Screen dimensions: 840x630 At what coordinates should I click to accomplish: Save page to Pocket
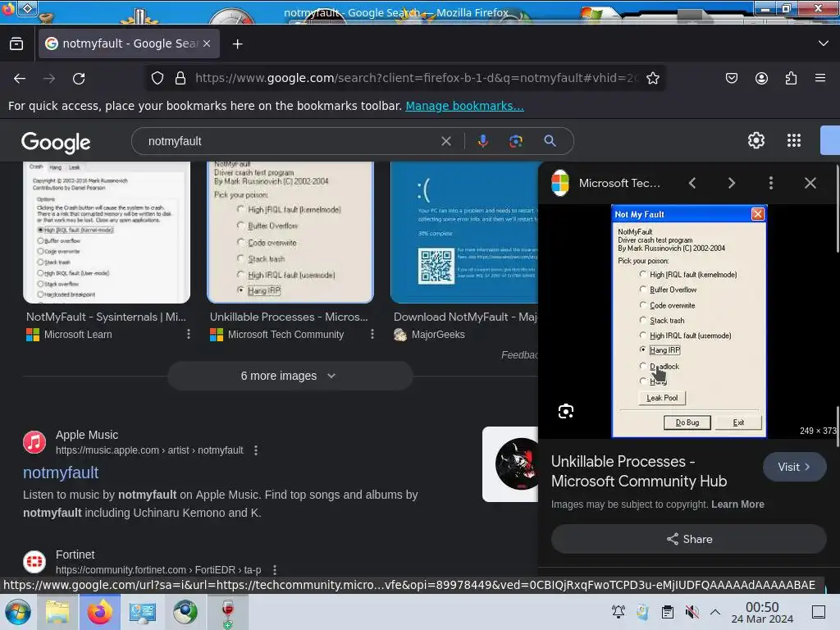pyautogui.click(x=731, y=78)
